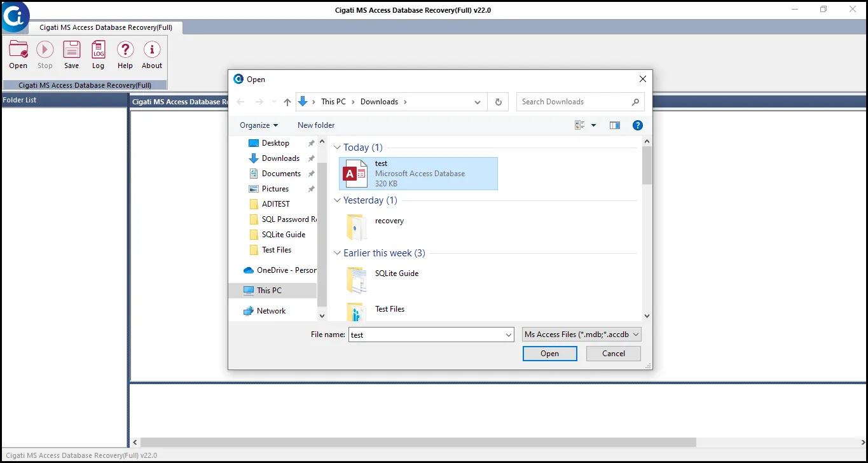
Task: Create a New folder
Action: pos(316,125)
